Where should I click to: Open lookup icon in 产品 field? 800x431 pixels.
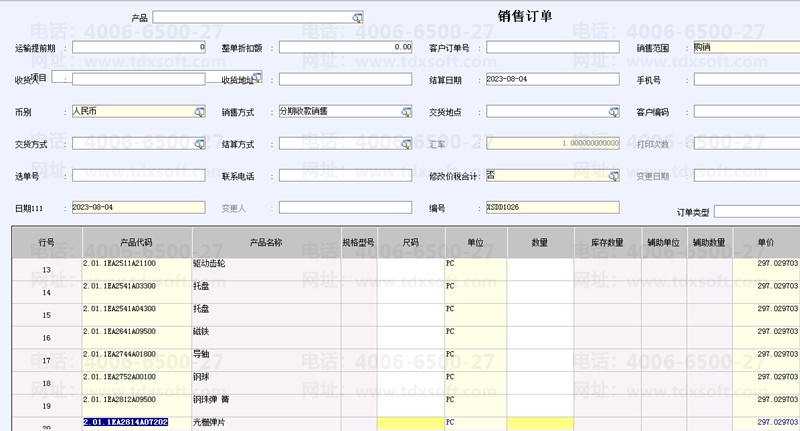(357, 18)
